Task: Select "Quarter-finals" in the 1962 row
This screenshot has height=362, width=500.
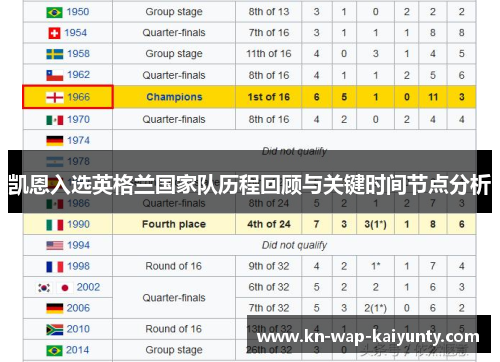Action: (174, 75)
